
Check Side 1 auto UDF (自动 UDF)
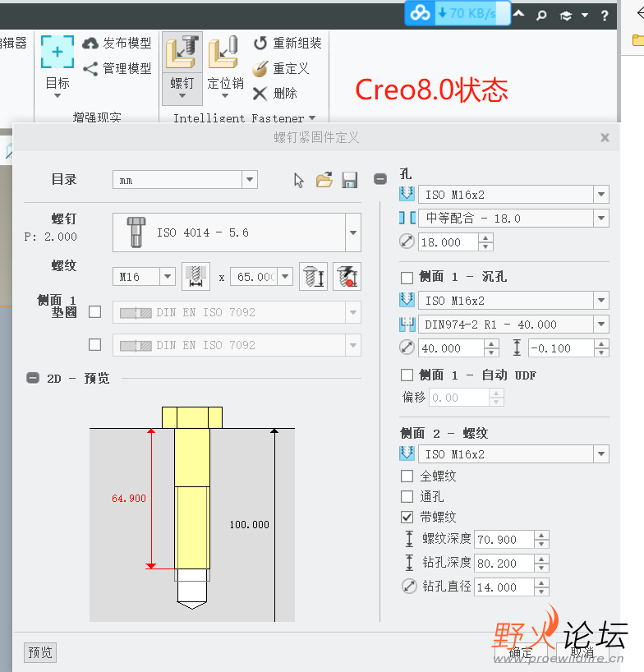(407, 375)
